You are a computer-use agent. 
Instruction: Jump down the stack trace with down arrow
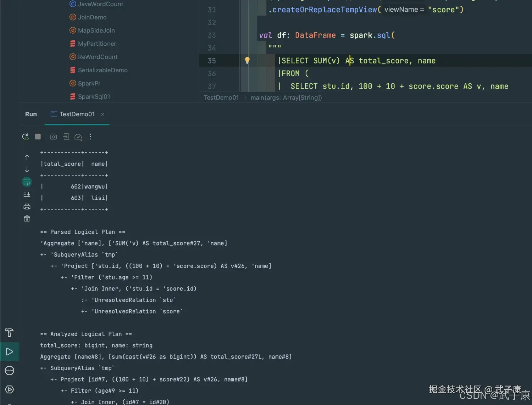pos(27,170)
